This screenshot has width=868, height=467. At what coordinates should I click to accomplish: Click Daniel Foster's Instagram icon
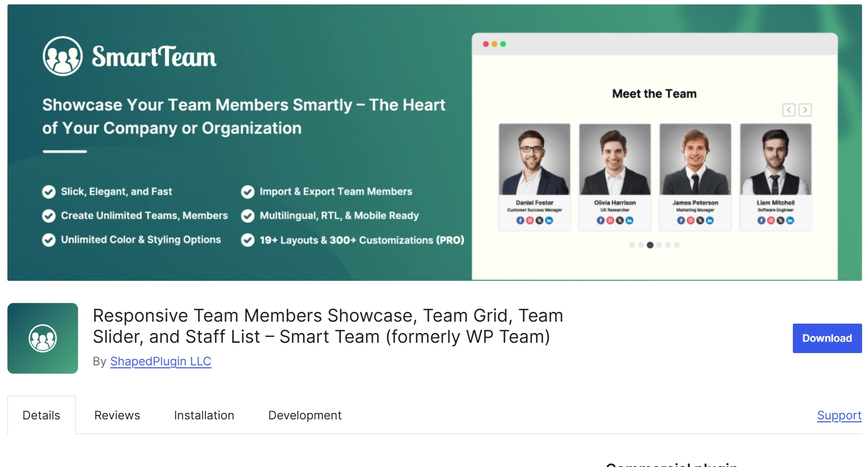[530, 220]
